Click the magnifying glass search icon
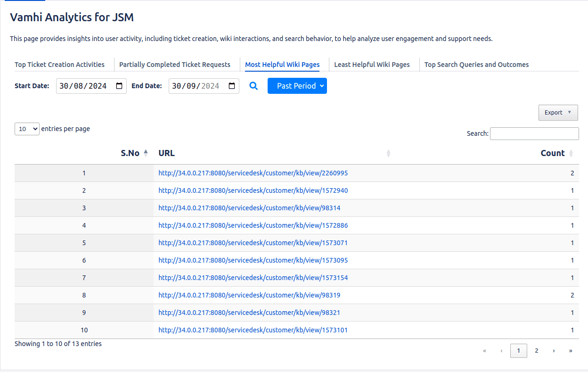The image size is (588, 372). (253, 86)
